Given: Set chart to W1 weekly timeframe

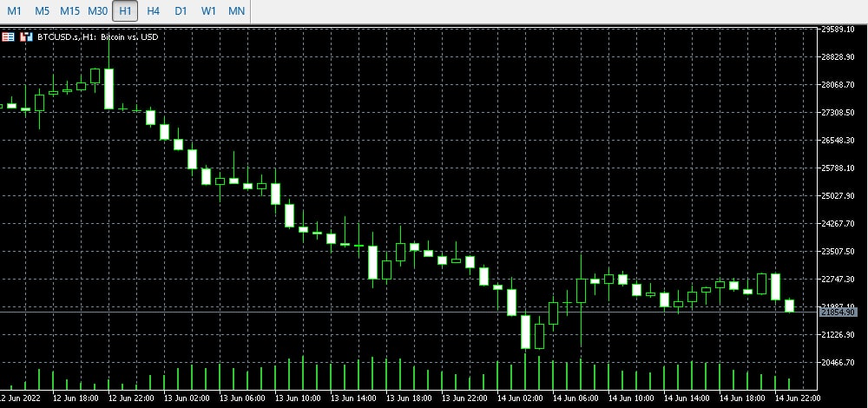Looking at the screenshot, I should [x=208, y=11].
